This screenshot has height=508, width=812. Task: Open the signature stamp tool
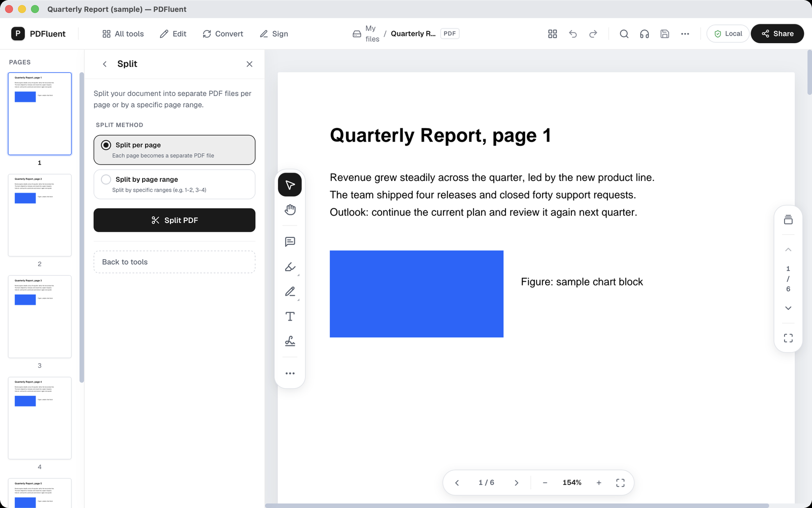point(290,341)
